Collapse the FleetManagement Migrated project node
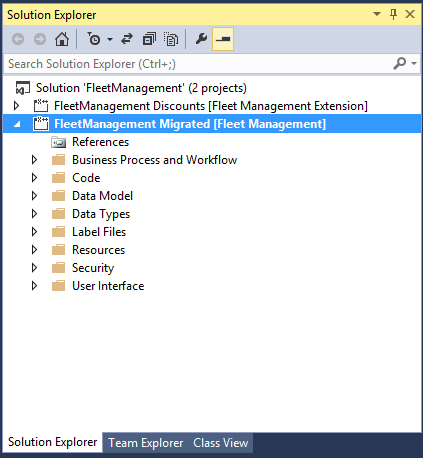 point(17,124)
